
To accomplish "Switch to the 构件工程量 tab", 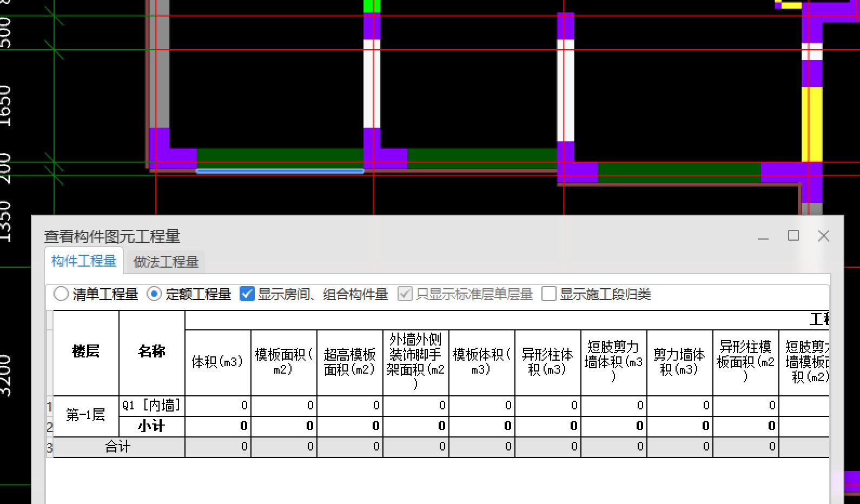I will (x=84, y=261).
